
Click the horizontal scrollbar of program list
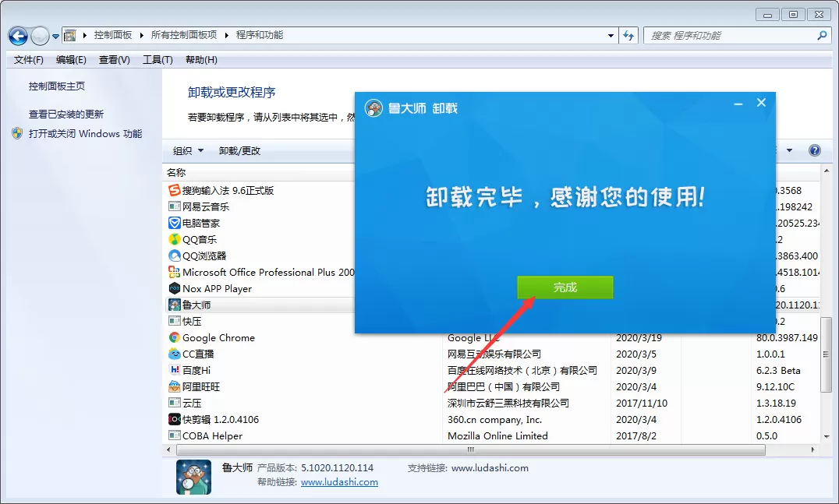coord(470,450)
